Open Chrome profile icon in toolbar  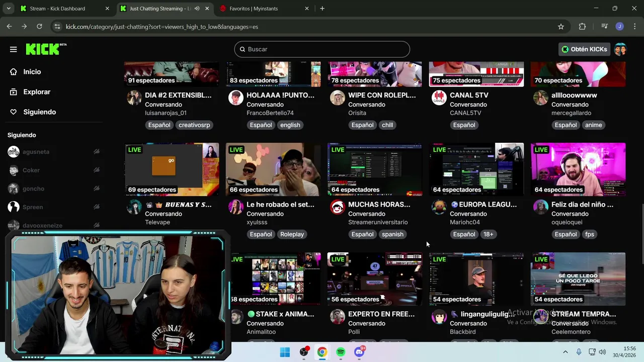click(x=619, y=27)
